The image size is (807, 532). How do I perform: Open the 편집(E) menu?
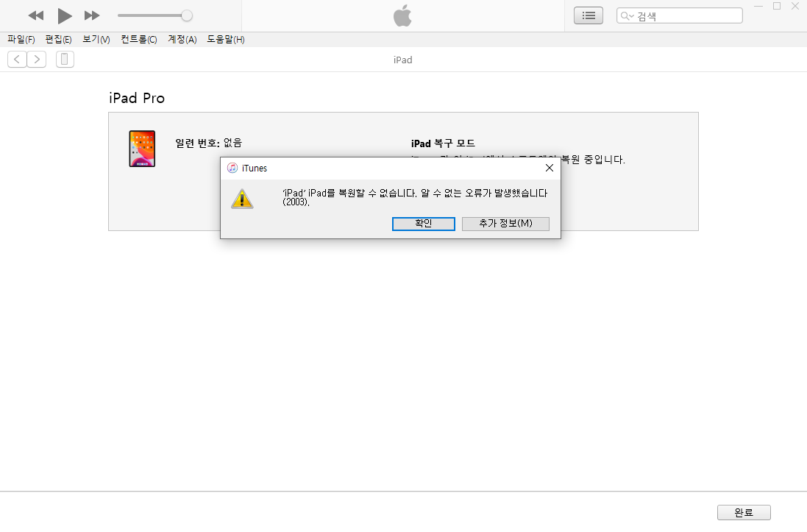coord(58,39)
